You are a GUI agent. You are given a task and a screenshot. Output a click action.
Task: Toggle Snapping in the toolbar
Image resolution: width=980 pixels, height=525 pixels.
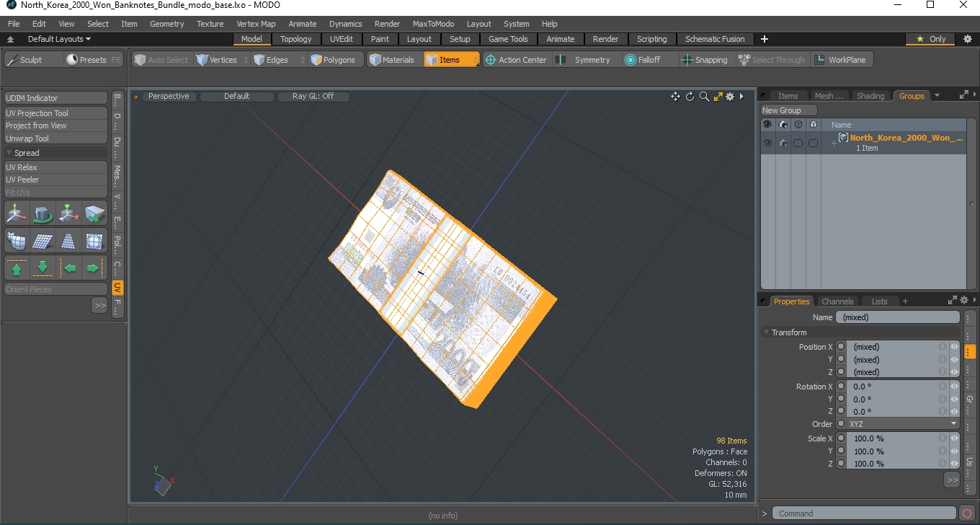pyautogui.click(x=705, y=60)
